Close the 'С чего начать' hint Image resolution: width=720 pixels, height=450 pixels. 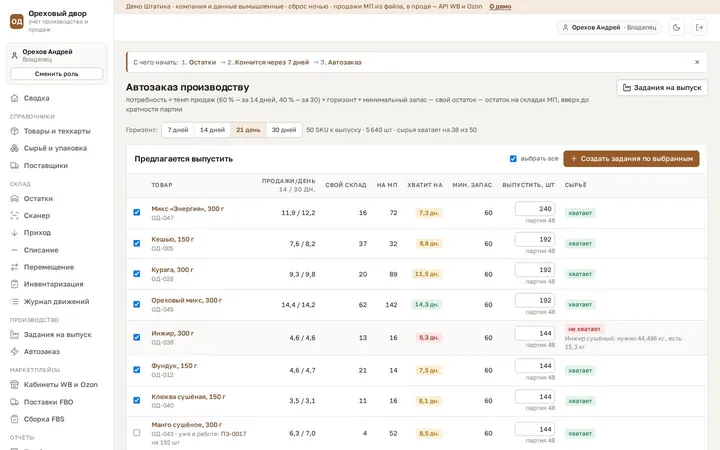coord(697,62)
